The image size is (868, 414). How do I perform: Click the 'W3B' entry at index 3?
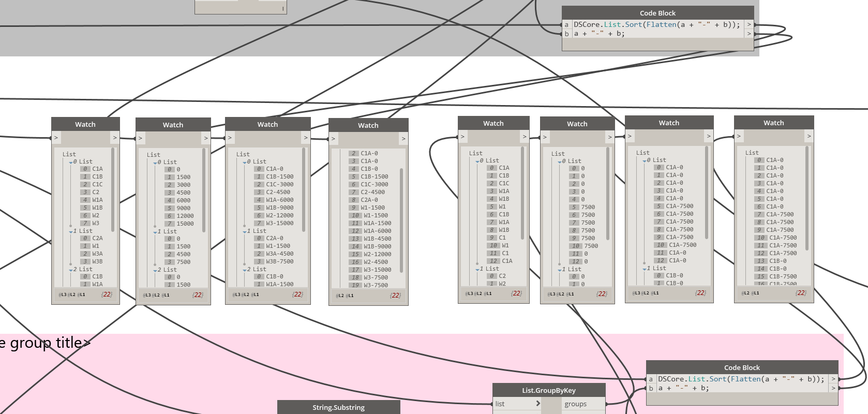[97, 261]
